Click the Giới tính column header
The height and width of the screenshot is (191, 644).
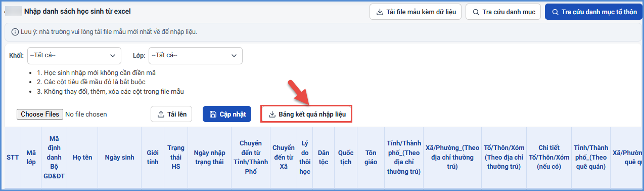point(153,158)
